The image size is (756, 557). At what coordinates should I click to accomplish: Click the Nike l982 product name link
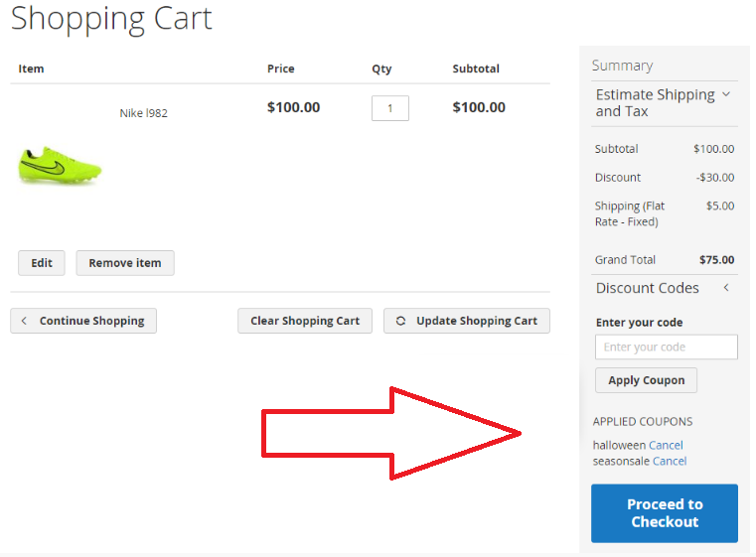tap(143, 113)
